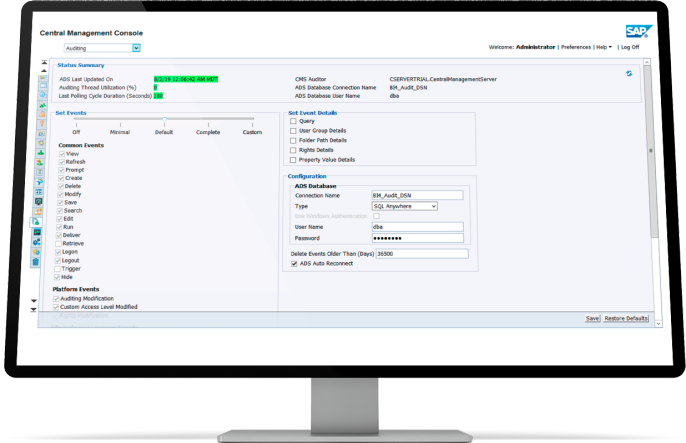The width and height of the screenshot is (686, 443).
Task: Toggle the Retrieve event checkbox
Action: pyautogui.click(x=58, y=244)
